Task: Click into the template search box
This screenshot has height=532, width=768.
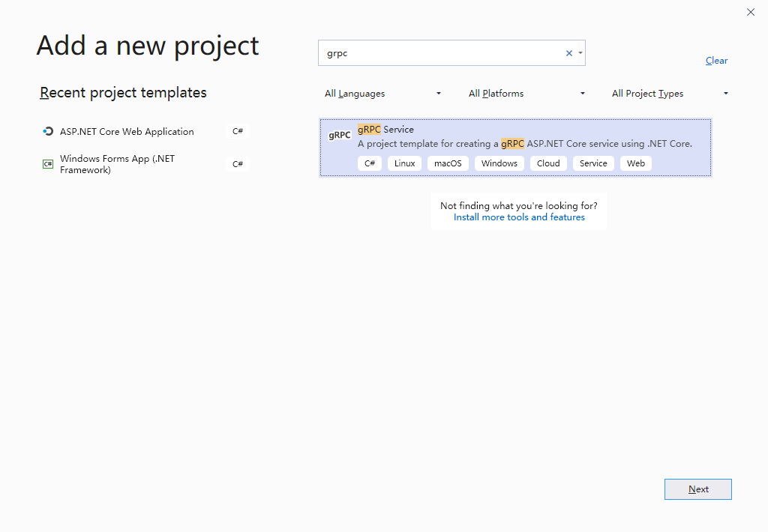Action: pyautogui.click(x=442, y=53)
